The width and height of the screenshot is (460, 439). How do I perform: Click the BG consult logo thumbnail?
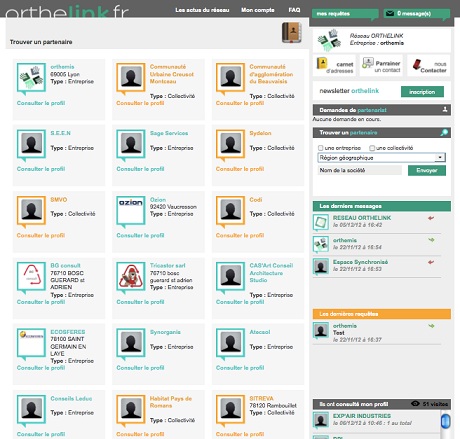point(31,276)
